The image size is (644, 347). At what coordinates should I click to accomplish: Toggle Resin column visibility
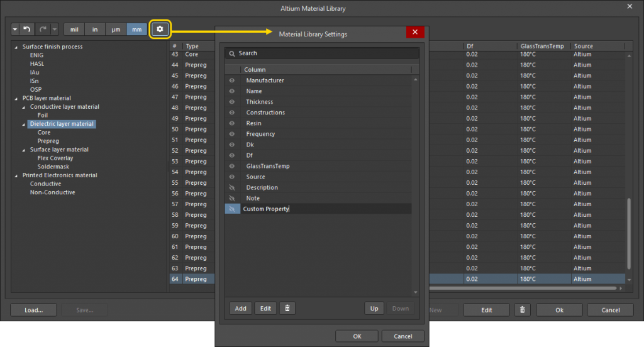pos(232,123)
